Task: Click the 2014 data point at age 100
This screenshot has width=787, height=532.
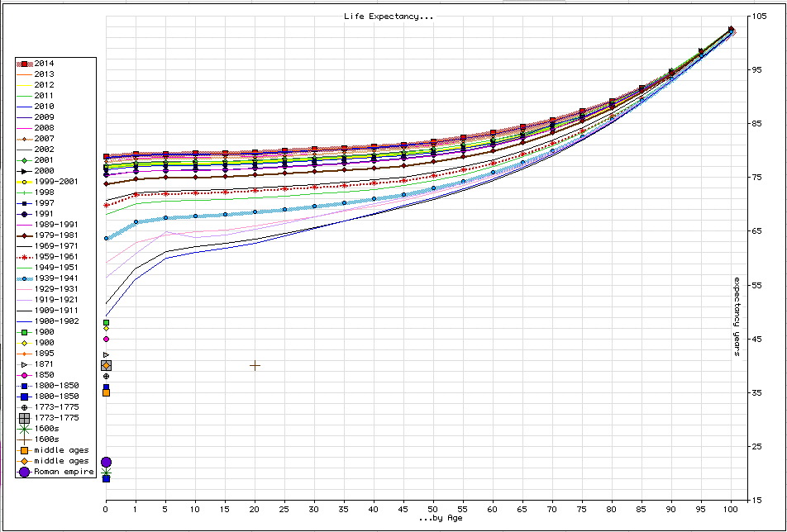Action: [731, 30]
